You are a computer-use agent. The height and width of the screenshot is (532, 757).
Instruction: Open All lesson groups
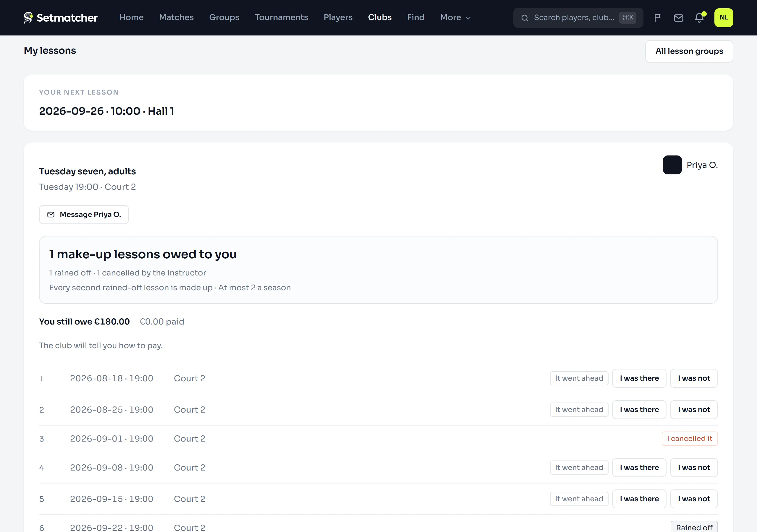tap(689, 51)
